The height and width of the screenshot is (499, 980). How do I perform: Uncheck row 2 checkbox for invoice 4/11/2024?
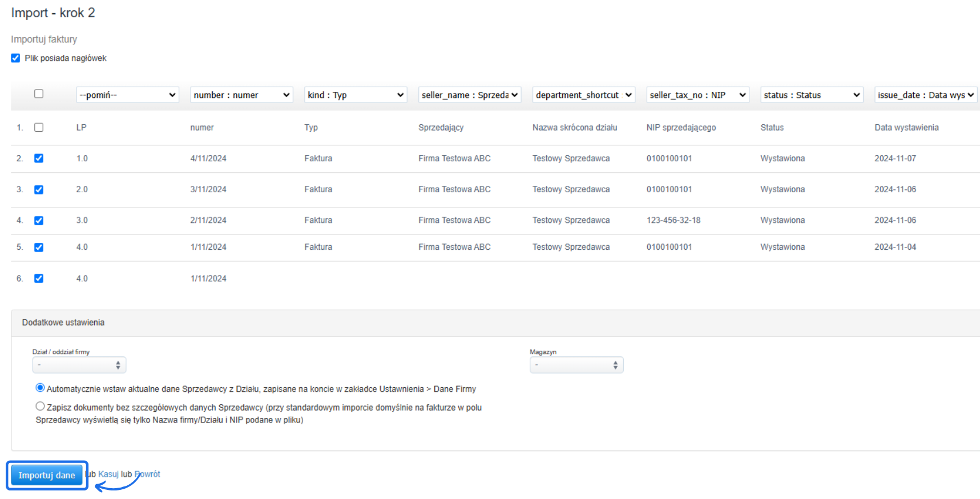39,159
